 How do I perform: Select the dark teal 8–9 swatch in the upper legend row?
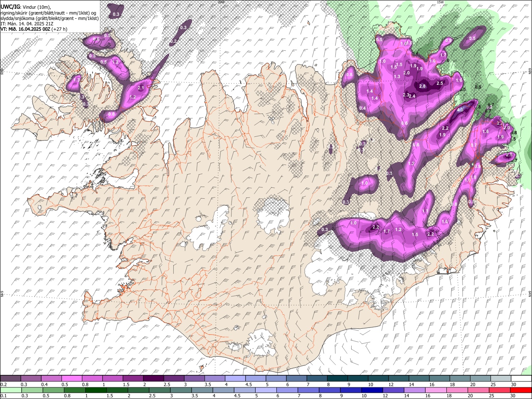[337, 378]
